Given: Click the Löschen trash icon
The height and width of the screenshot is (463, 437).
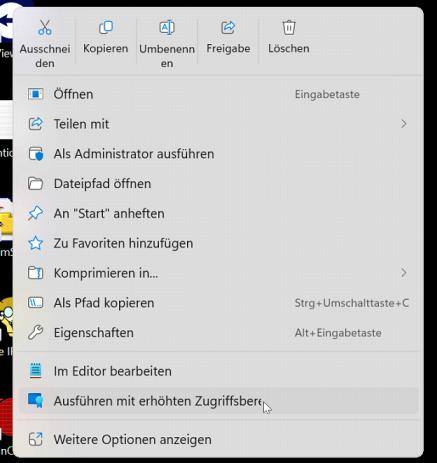Looking at the screenshot, I should pyautogui.click(x=289, y=27).
